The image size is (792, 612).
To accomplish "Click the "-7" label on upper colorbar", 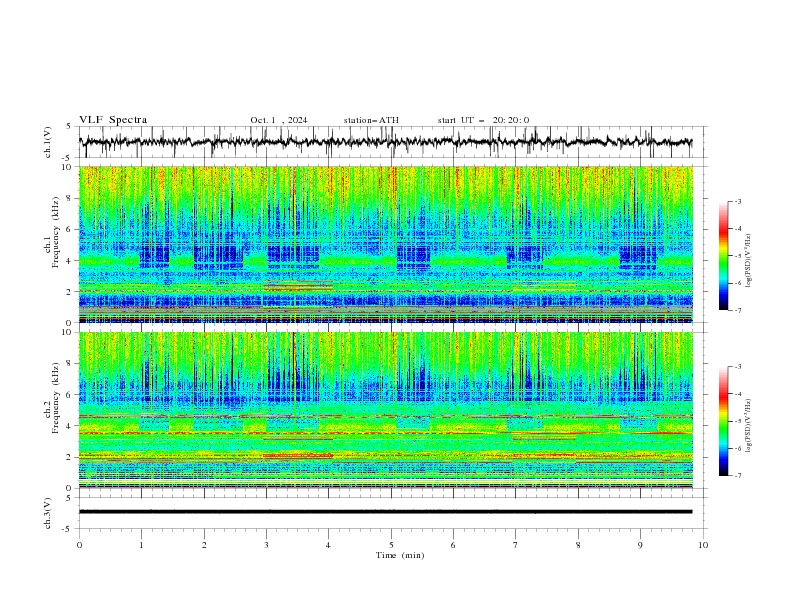I will (x=737, y=310).
